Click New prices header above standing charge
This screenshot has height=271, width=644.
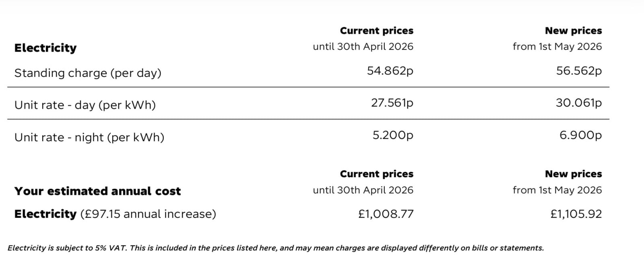point(573,31)
